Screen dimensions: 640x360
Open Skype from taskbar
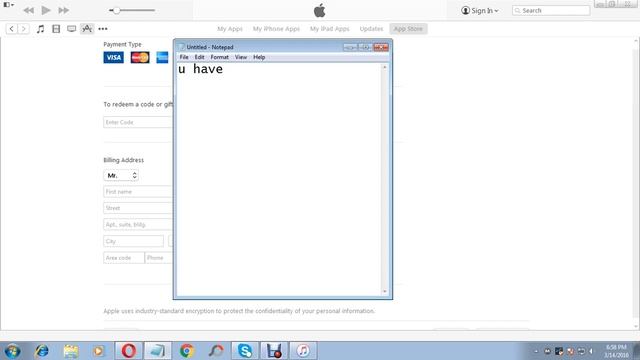point(245,351)
